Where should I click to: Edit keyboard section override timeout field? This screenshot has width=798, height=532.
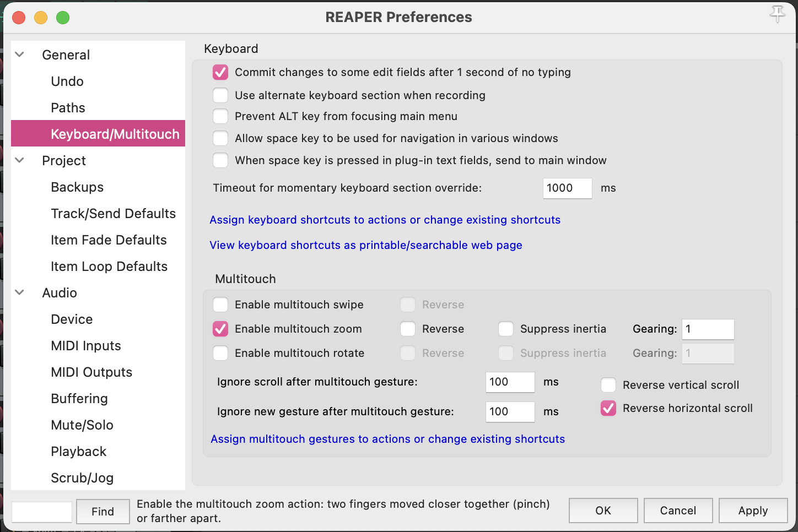coord(567,188)
